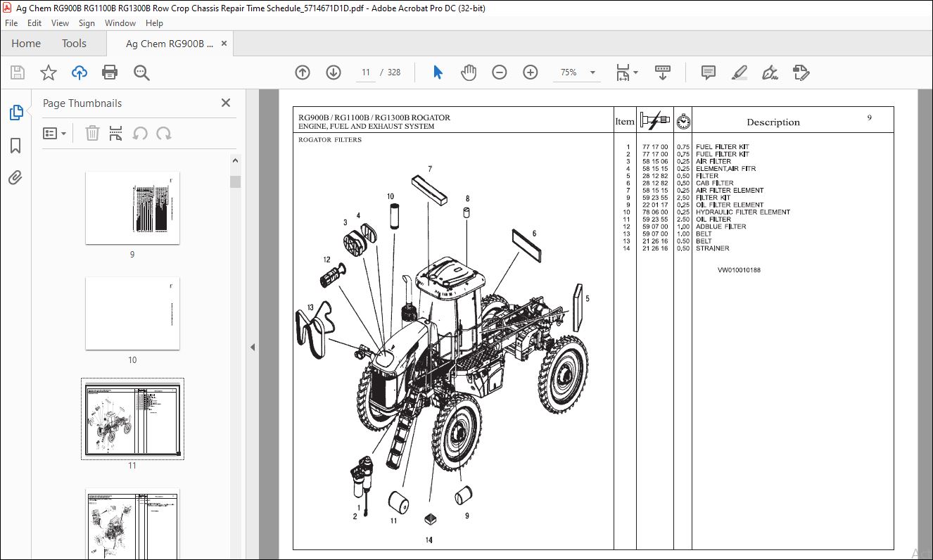Rotate pages counterclockwise
Screen dimensions: 933x560
click(140, 133)
